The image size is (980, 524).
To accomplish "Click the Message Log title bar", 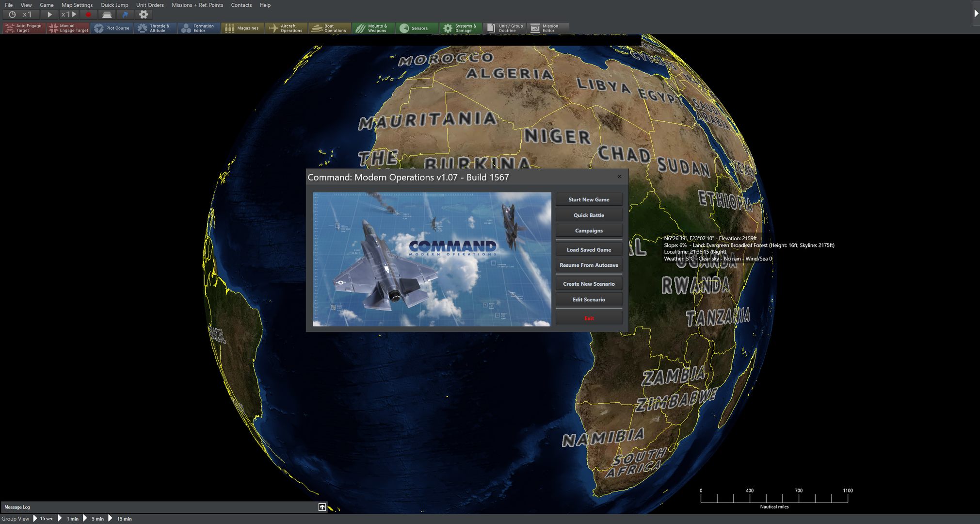I will pos(164,507).
